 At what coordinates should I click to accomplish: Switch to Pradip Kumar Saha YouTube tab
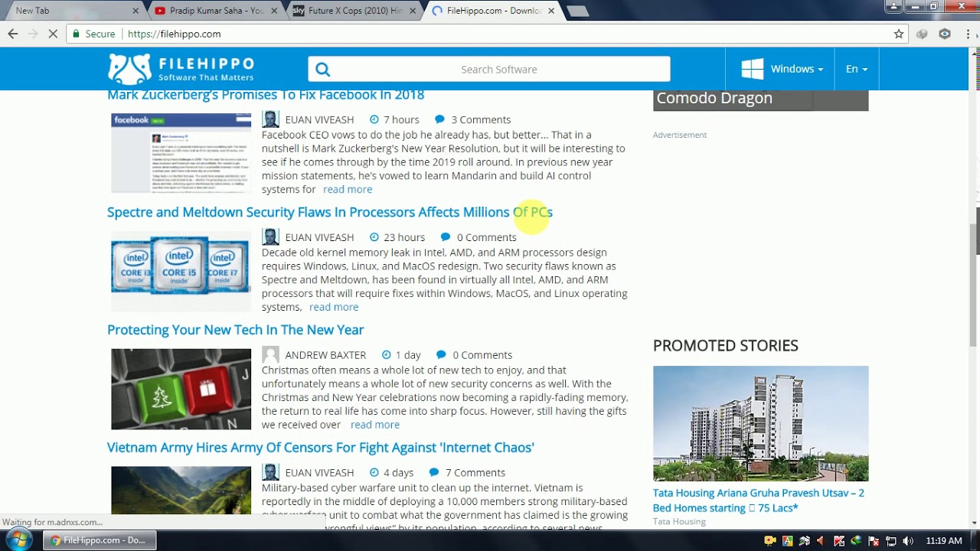(217, 11)
